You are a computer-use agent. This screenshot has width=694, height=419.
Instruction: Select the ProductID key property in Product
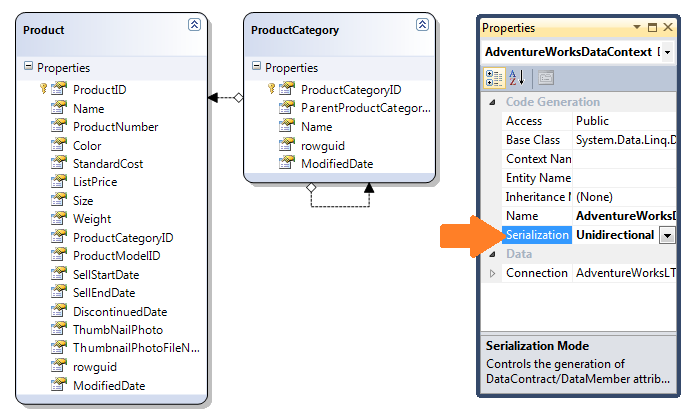click(100, 90)
